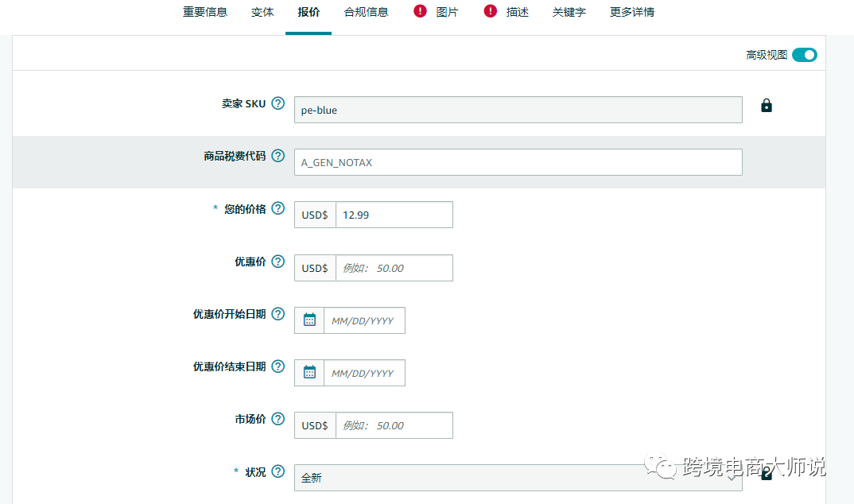This screenshot has height=504, width=854.
Task: Open the calendar picker for 优惠价结束日期
Action: [x=309, y=372]
